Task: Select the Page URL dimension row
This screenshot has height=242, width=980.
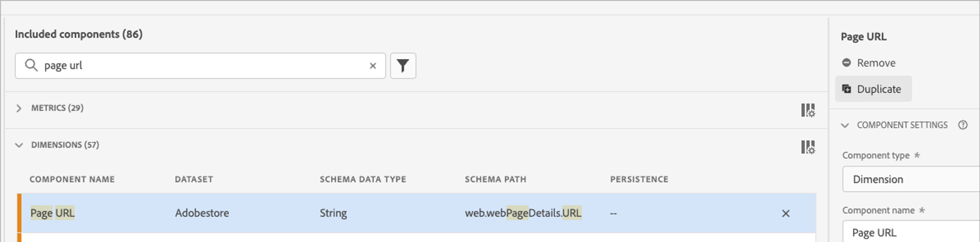Action: [266, 213]
